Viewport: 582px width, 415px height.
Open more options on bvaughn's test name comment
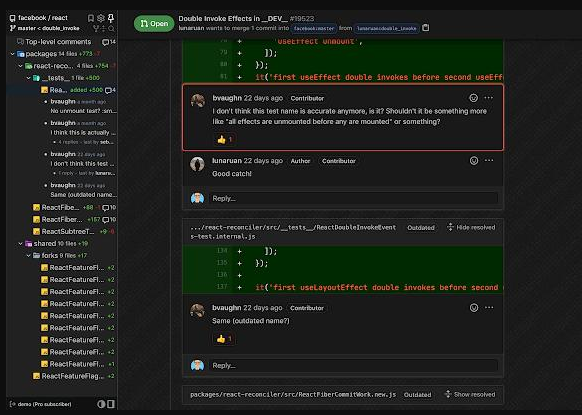[489, 98]
